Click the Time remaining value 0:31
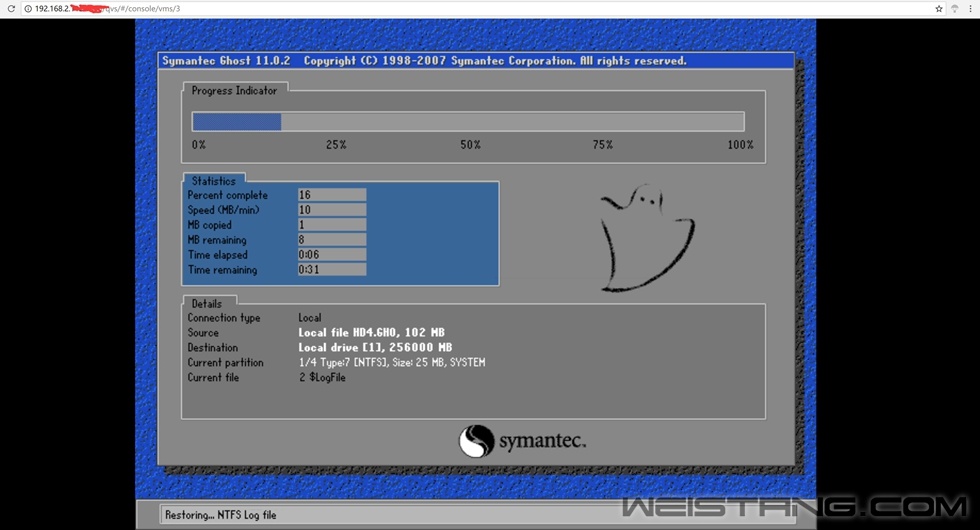Viewport: 980px width, 530px height. click(332, 270)
